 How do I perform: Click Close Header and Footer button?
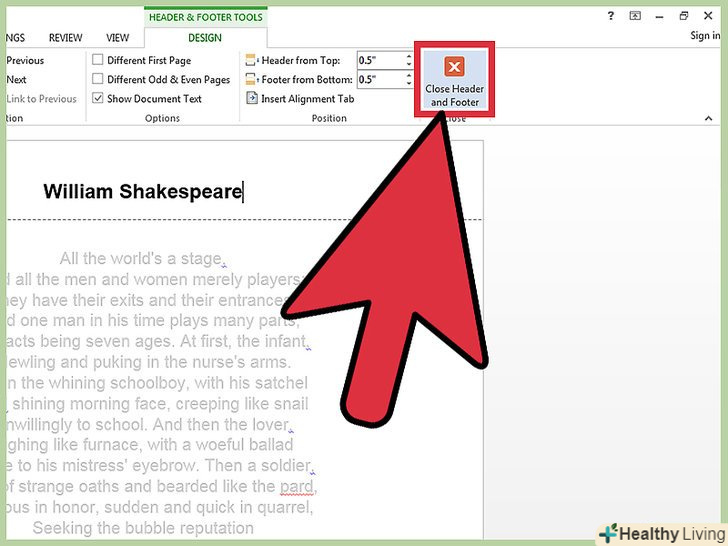click(454, 80)
